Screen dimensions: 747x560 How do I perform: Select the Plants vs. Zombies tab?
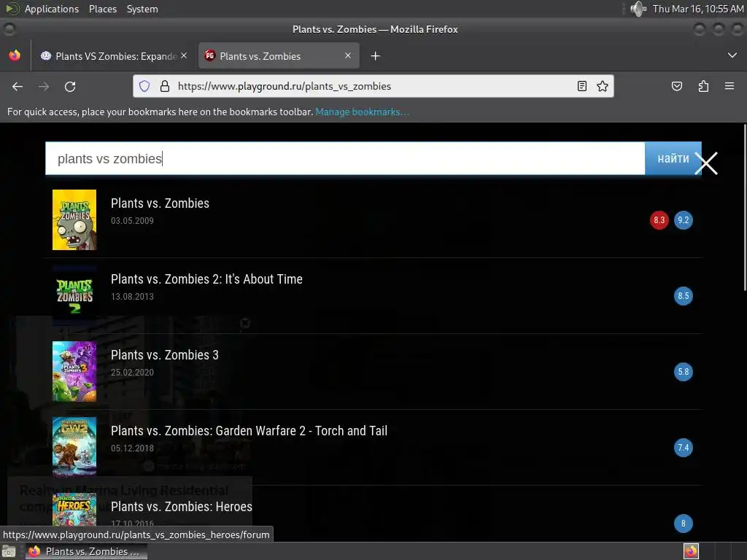coord(279,56)
